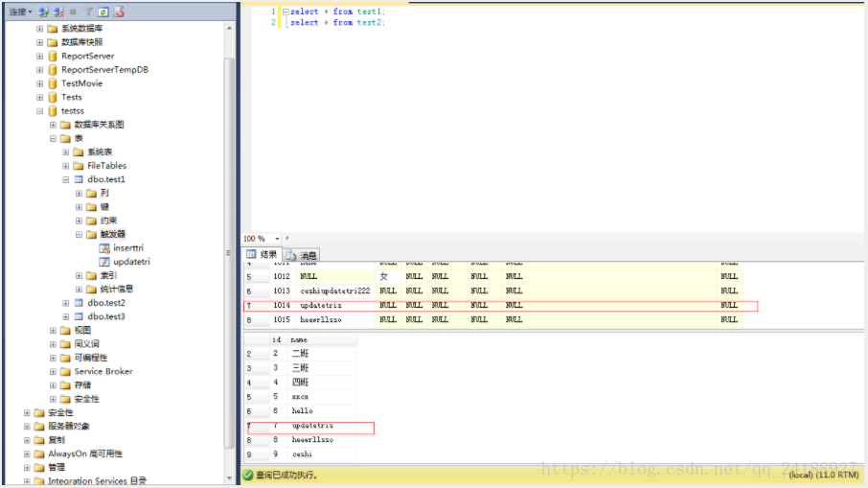Click the rightmost red-cross toolbar icon
The image size is (868, 488).
click(119, 12)
